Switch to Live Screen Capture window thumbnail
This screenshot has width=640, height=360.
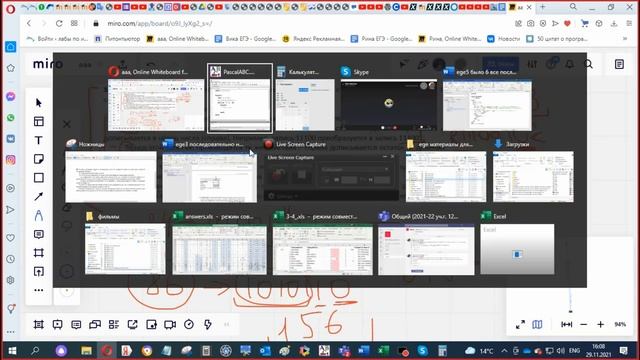point(331,171)
